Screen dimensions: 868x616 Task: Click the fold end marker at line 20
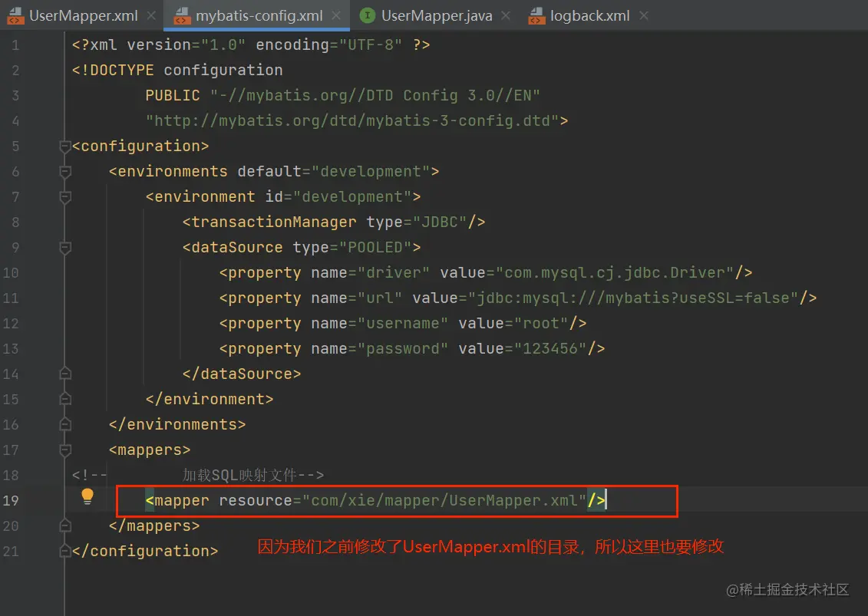(x=64, y=525)
